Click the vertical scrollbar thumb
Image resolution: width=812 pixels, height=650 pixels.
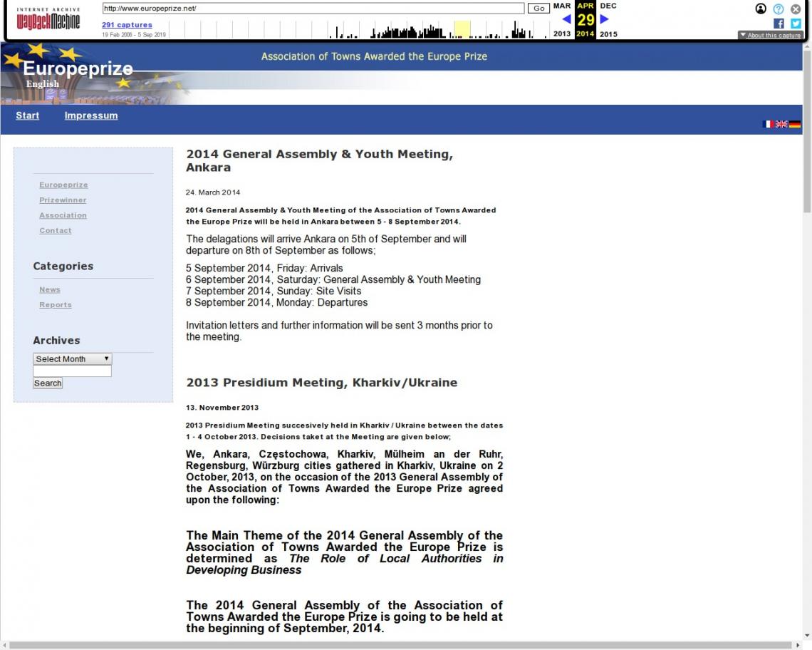click(807, 131)
